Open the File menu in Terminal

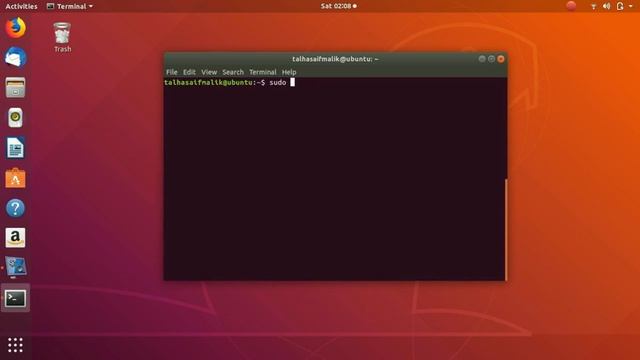(x=172, y=72)
